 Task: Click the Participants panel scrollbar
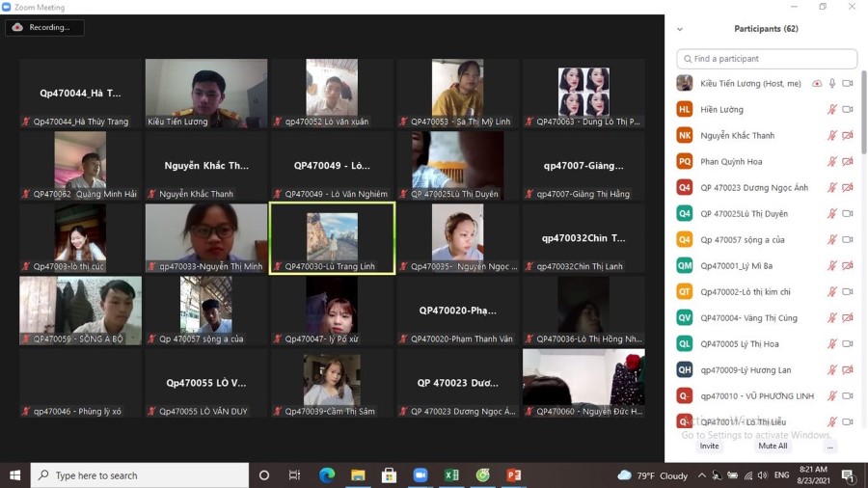click(863, 113)
